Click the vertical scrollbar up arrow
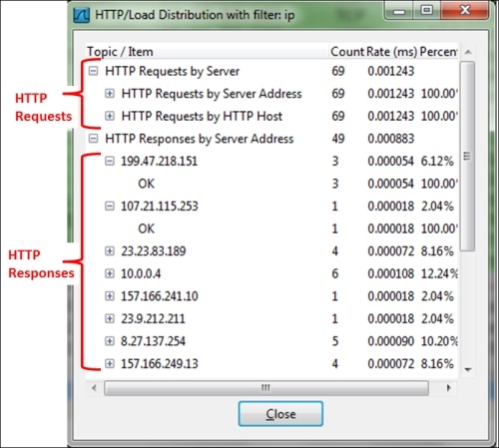 pos(468,52)
